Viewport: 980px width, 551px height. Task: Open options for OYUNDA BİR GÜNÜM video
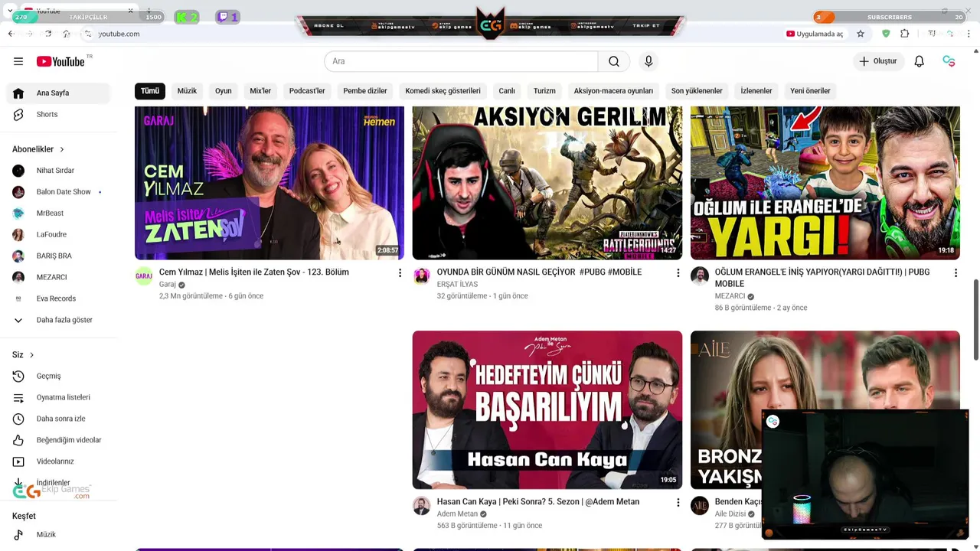(678, 272)
